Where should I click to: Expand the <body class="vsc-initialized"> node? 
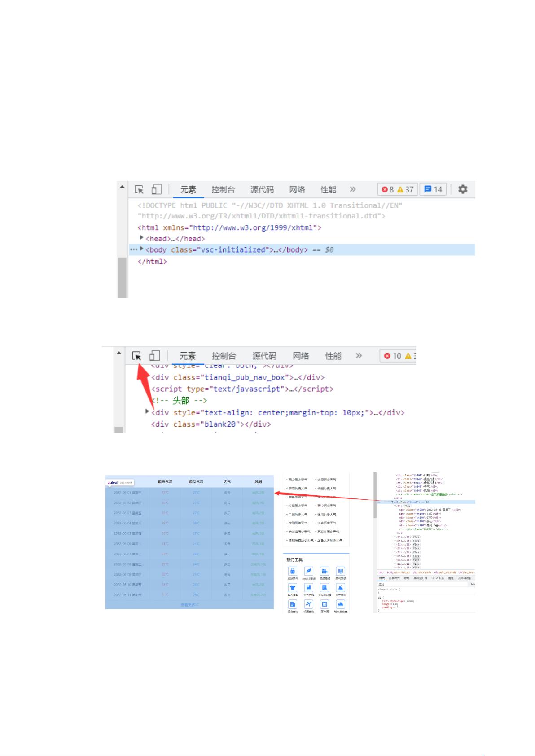pyautogui.click(x=142, y=249)
